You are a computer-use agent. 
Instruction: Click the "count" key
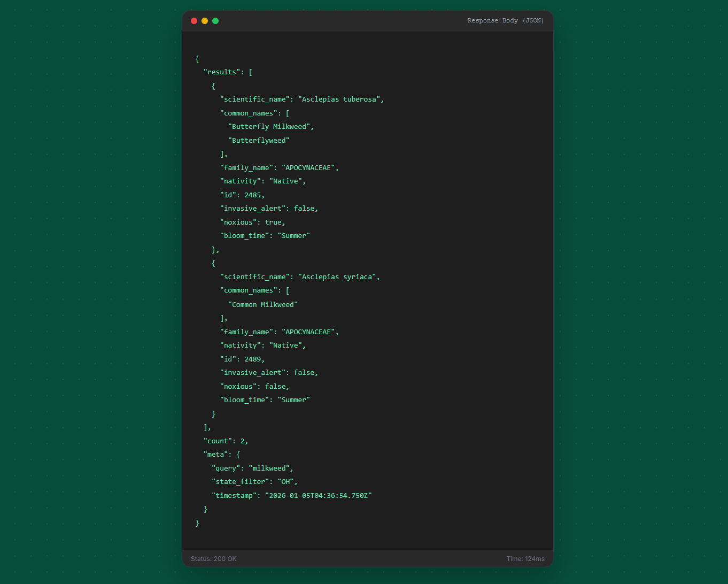point(218,441)
